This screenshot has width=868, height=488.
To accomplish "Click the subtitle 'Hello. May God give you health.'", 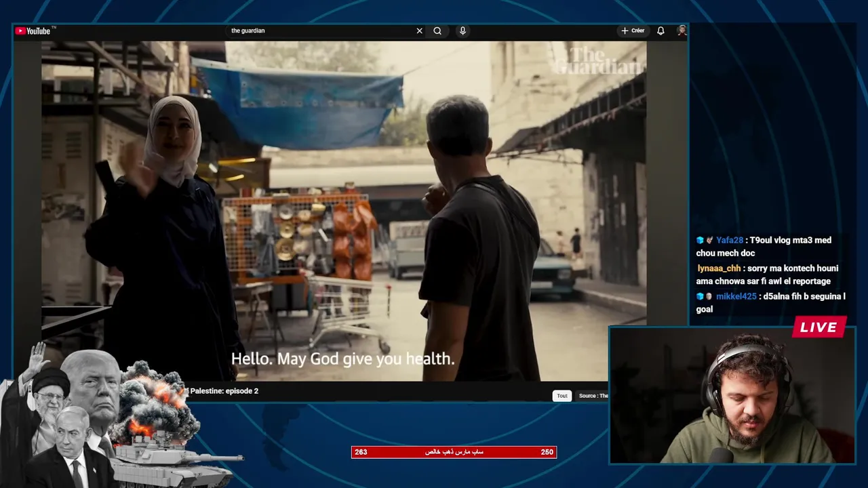I will (x=343, y=359).
